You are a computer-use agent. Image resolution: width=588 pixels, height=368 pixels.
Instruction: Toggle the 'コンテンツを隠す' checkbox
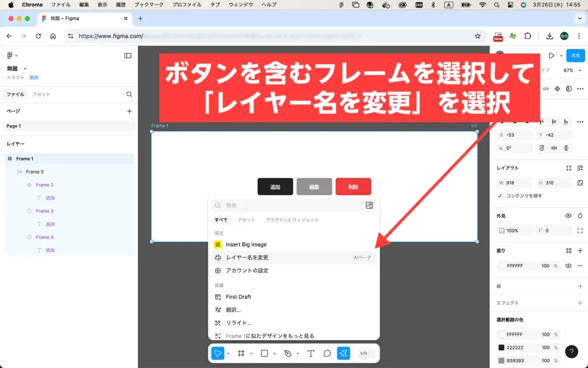500,196
